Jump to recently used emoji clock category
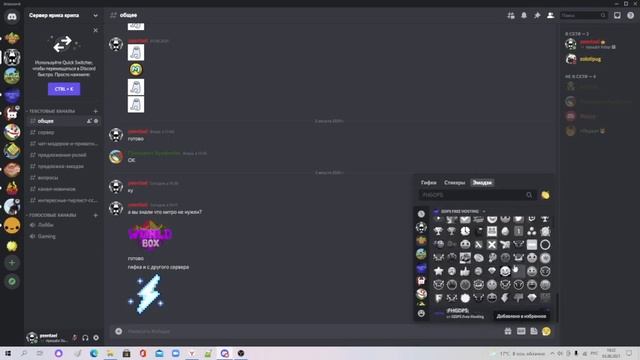640x360 pixels. click(x=421, y=214)
